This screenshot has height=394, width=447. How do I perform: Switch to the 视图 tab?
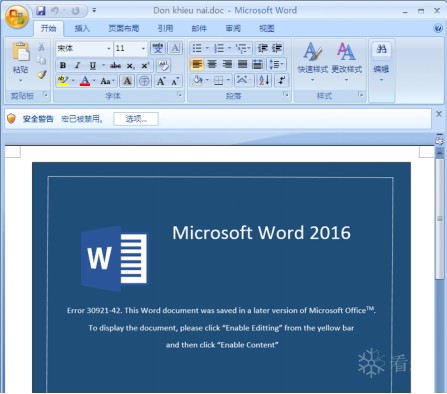point(267,29)
